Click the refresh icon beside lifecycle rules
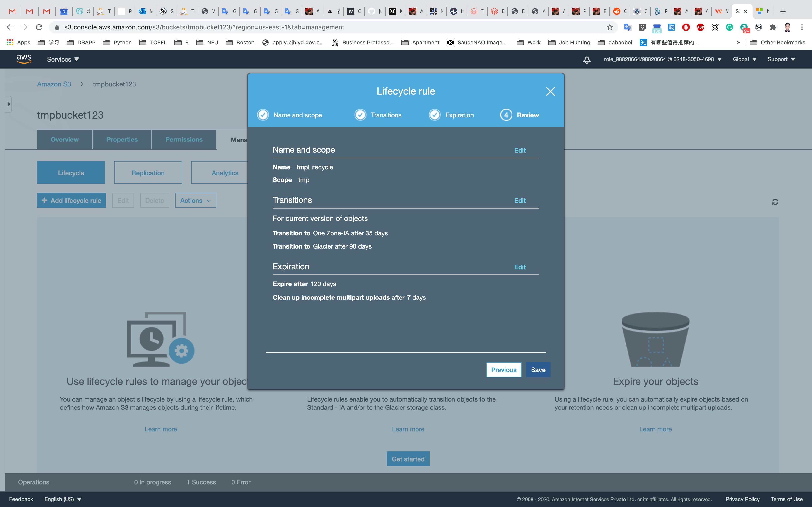Viewport: 812px width, 507px height. (x=775, y=202)
